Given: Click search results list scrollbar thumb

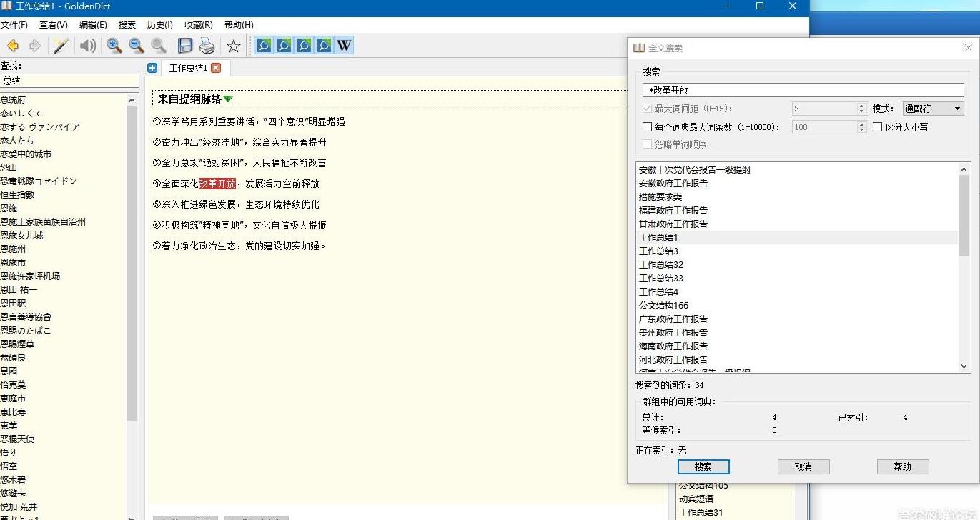Looking at the screenshot, I should coord(964,216).
